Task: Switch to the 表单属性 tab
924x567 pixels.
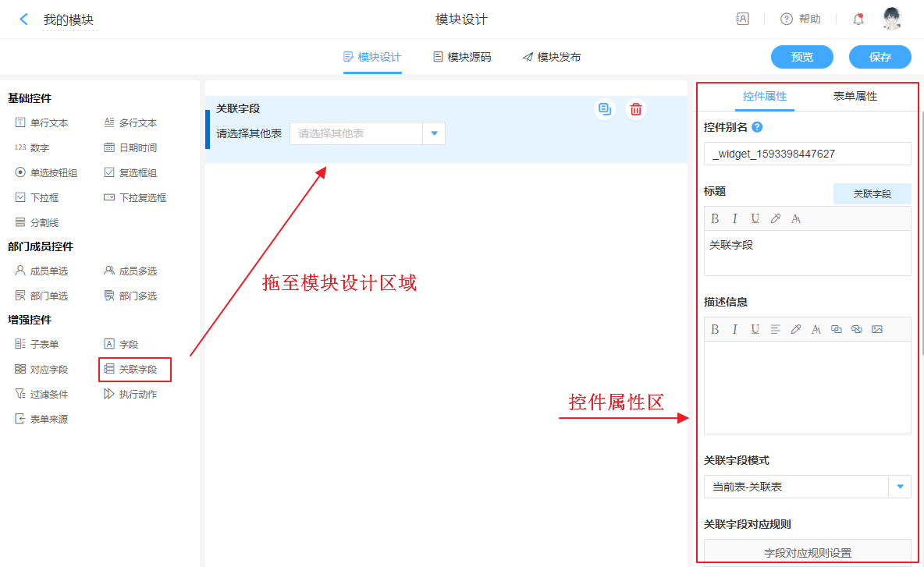Action: (855, 97)
